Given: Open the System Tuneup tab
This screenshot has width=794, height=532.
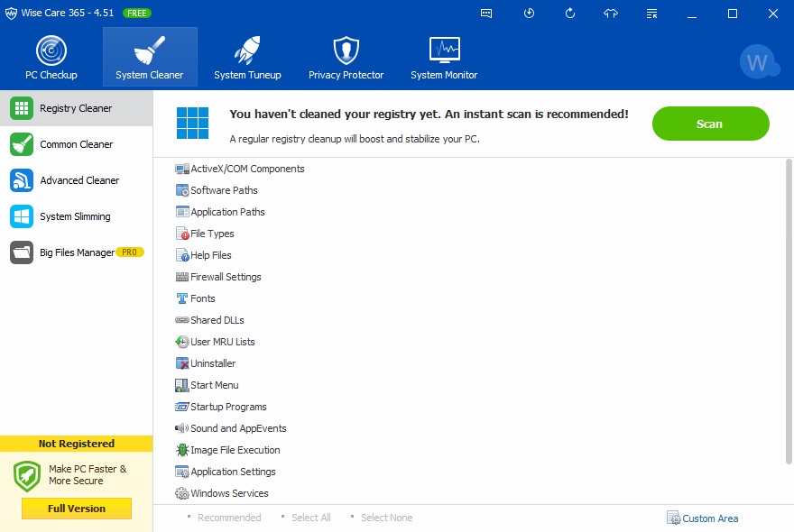Looking at the screenshot, I should click(x=247, y=57).
